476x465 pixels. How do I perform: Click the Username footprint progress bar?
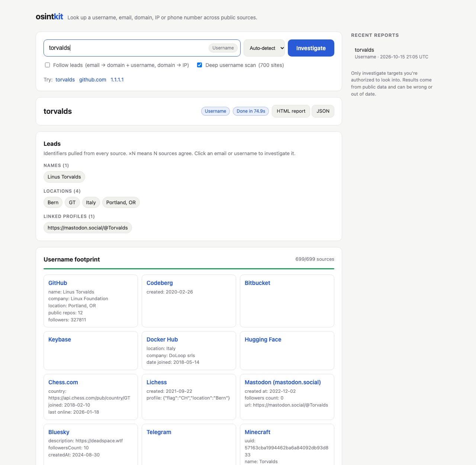pos(189,269)
